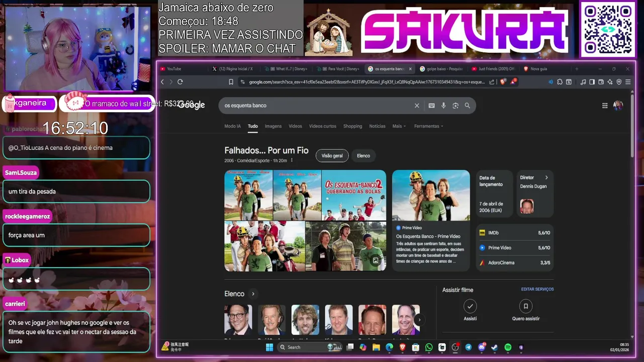644x362 pixels.
Task: Open the Prime Video 5,6/10 rating row
Action: pyautogui.click(x=515, y=248)
